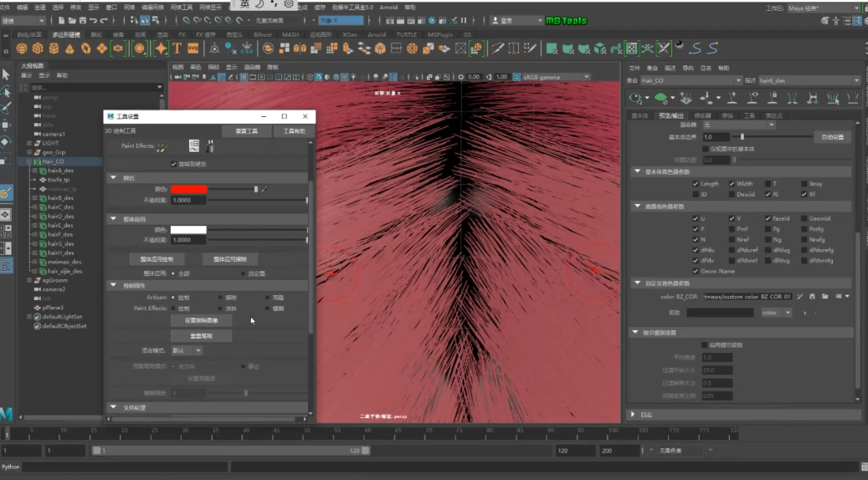Image resolution: width=868 pixels, height=480 pixels.
Task: Click the save scene icon
Action: (83, 20)
